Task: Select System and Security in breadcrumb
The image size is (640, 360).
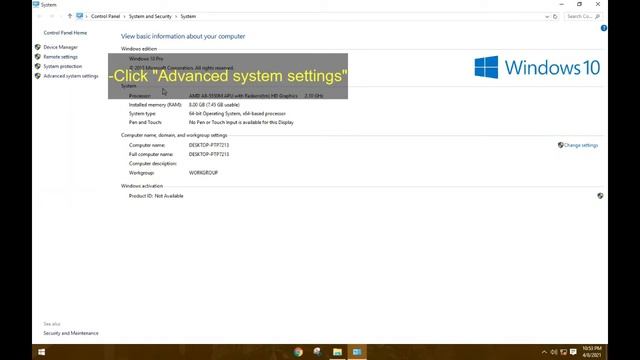Action: (150, 16)
